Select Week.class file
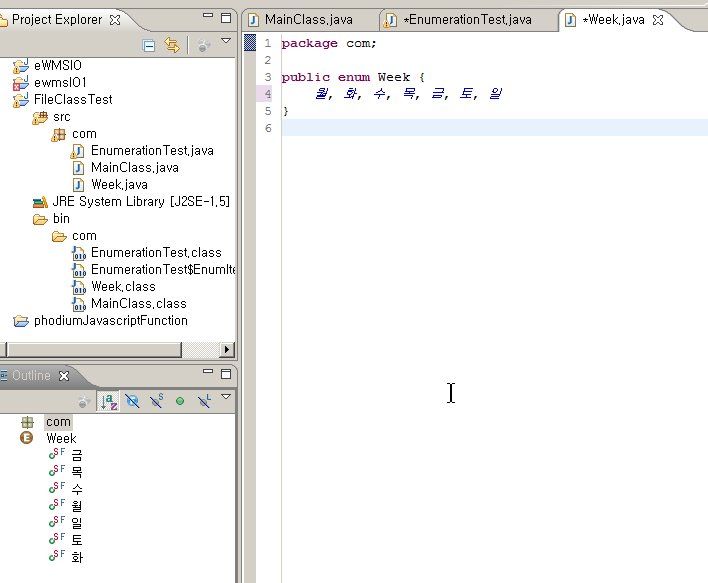This screenshot has width=708, height=583. [x=123, y=287]
